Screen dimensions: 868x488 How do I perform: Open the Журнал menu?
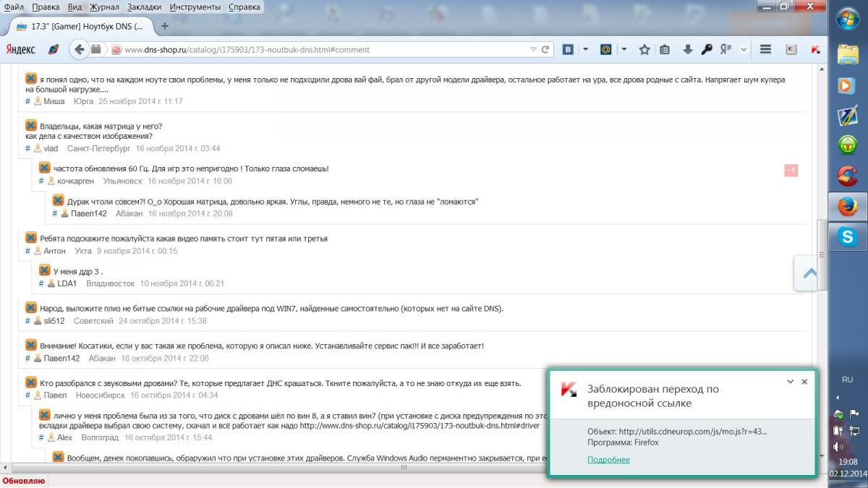tap(105, 7)
